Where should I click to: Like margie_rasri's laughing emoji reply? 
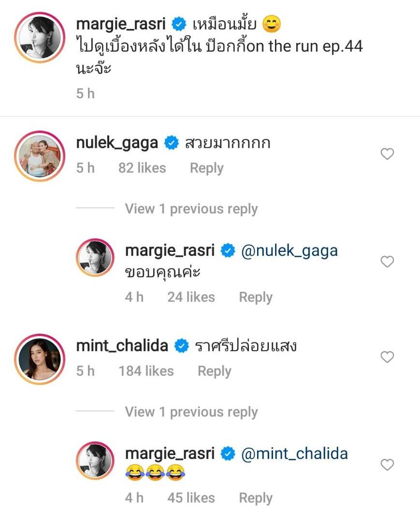click(x=388, y=465)
